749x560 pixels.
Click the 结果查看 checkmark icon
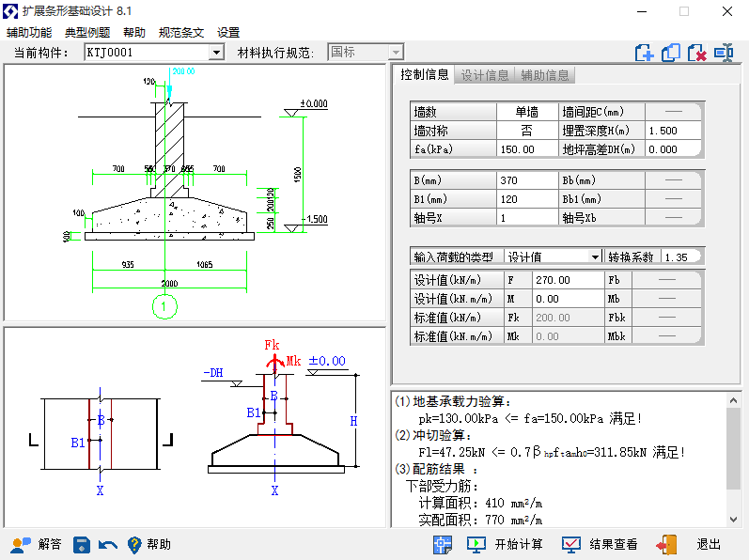point(571,545)
